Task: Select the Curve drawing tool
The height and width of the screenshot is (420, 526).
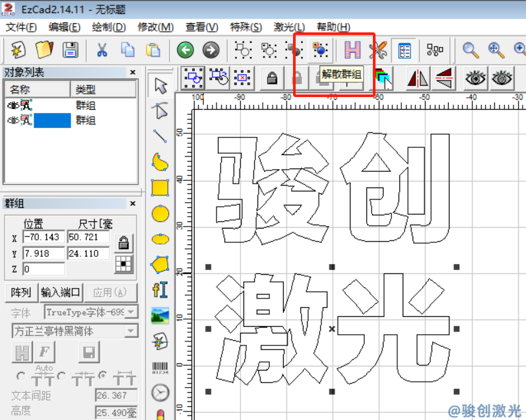Action: coord(160,162)
